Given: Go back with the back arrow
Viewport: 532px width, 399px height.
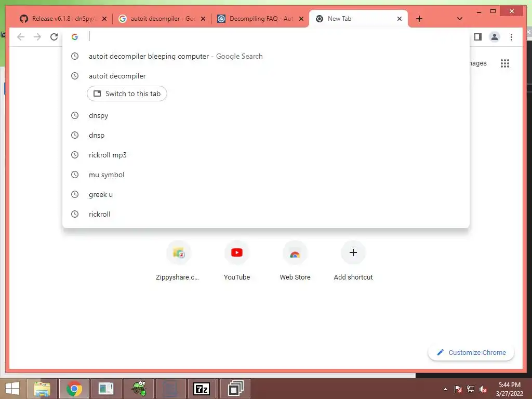Looking at the screenshot, I should coord(21,37).
